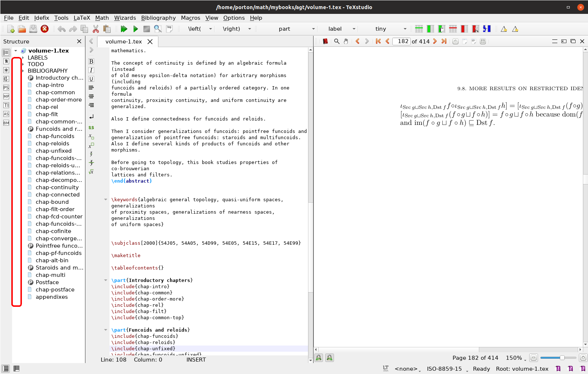Screen dimensions: 588x374
Task: Select the hand pan tool in PDF viewer
Action: coord(346,41)
